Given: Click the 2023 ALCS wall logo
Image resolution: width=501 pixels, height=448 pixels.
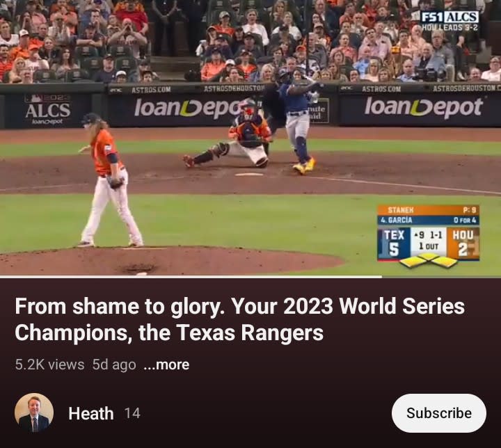Looking at the screenshot, I should click(x=48, y=110).
